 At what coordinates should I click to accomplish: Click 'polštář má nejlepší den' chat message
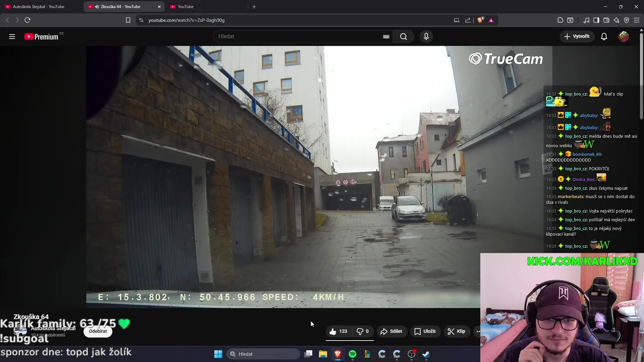pos(612,220)
